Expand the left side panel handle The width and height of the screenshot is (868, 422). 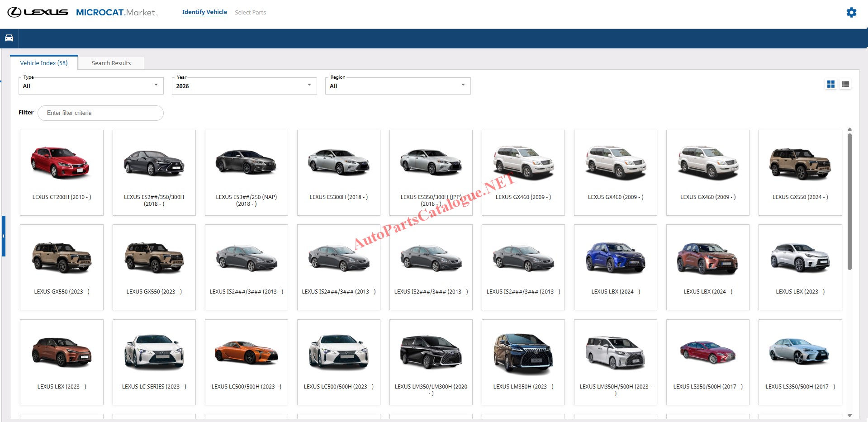[x=4, y=236]
